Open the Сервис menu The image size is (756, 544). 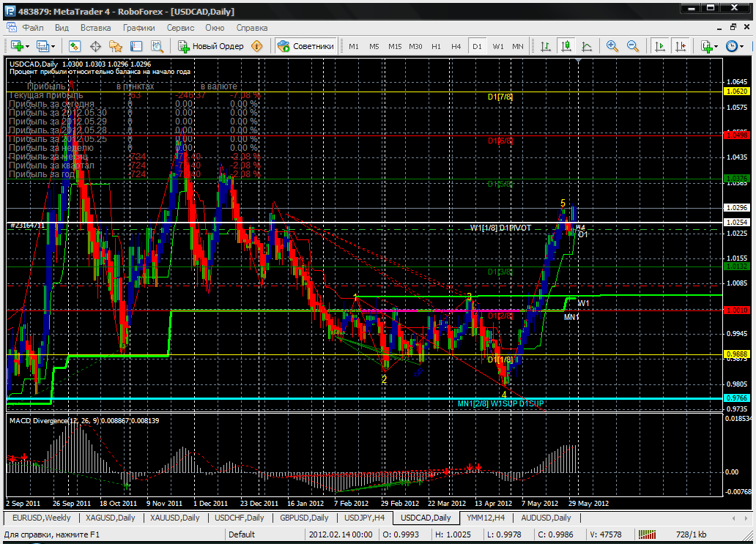click(x=180, y=28)
